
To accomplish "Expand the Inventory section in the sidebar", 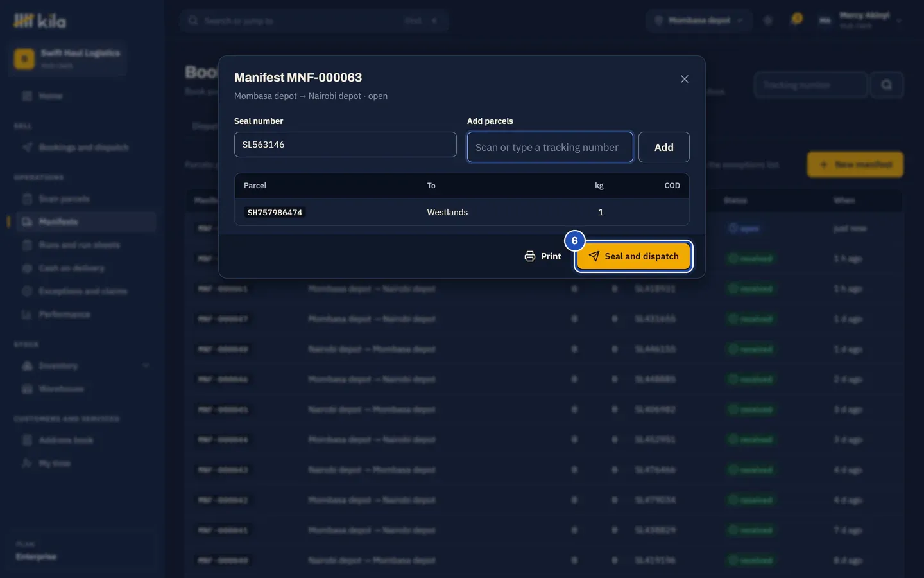I will 85,366.
